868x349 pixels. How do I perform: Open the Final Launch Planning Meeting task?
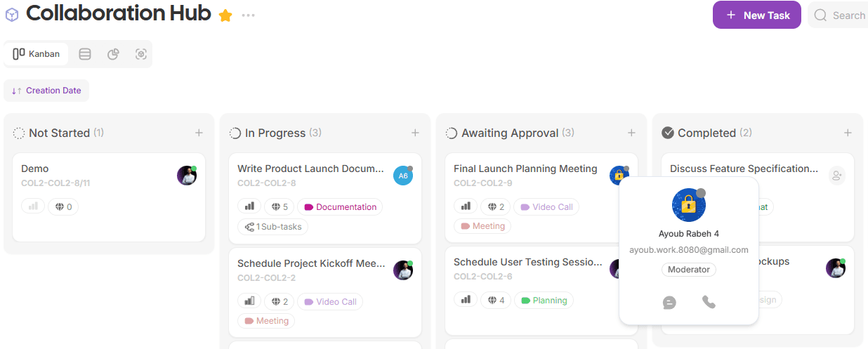(x=525, y=169)
